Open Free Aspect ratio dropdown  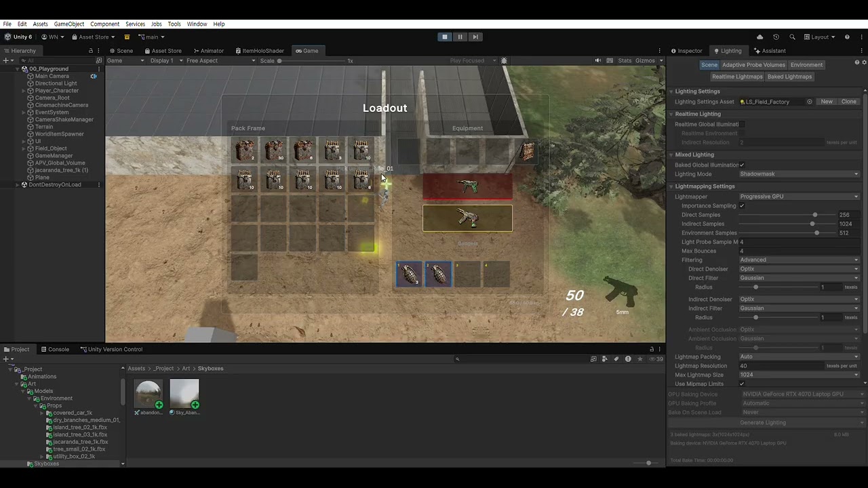[220, 60]
